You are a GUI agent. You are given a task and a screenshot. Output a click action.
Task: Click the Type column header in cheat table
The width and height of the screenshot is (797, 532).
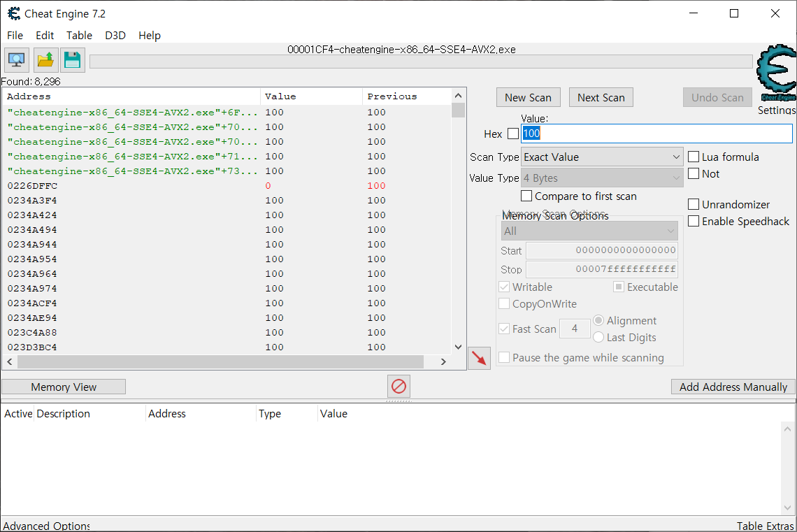coord(287,414)
